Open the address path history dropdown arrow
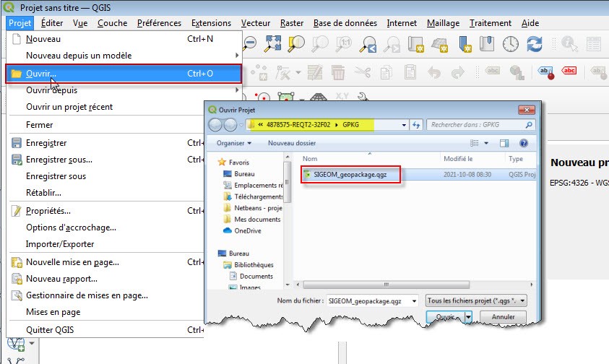This screenshot has height=364, width=609. coord(404,125)
